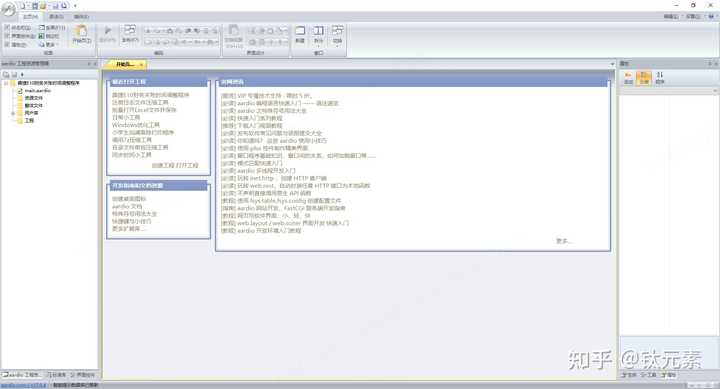Click the 创建工程 link

coord(163,165)
